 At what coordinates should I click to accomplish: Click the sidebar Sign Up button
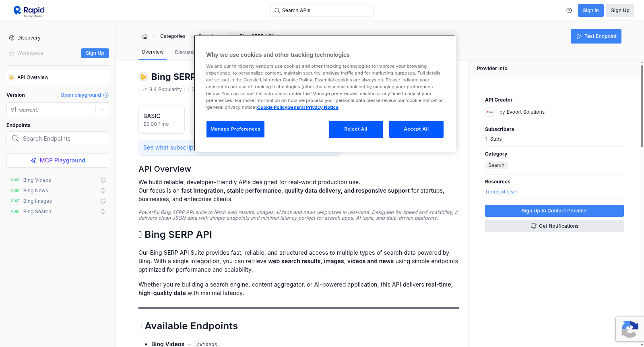(95, 53)
